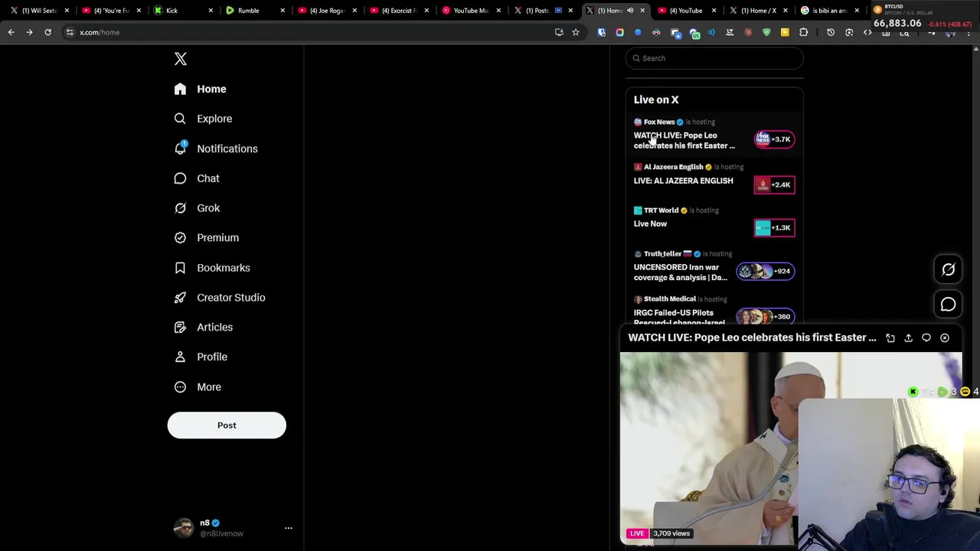Click the BTCUSD price ticker widget
This screenshot has height=551, width=980.
coord(922,15)
